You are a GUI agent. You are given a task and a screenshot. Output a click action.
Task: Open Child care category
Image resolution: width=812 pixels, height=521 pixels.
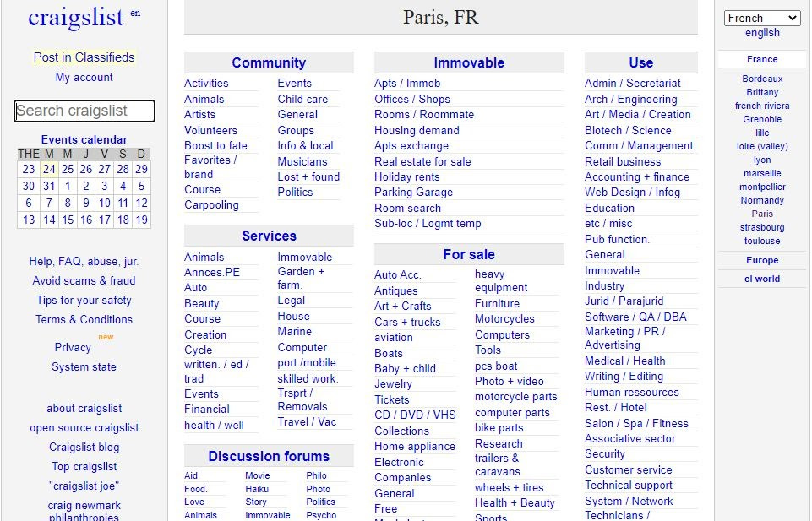pyautogui.click(x=302, y=99)
